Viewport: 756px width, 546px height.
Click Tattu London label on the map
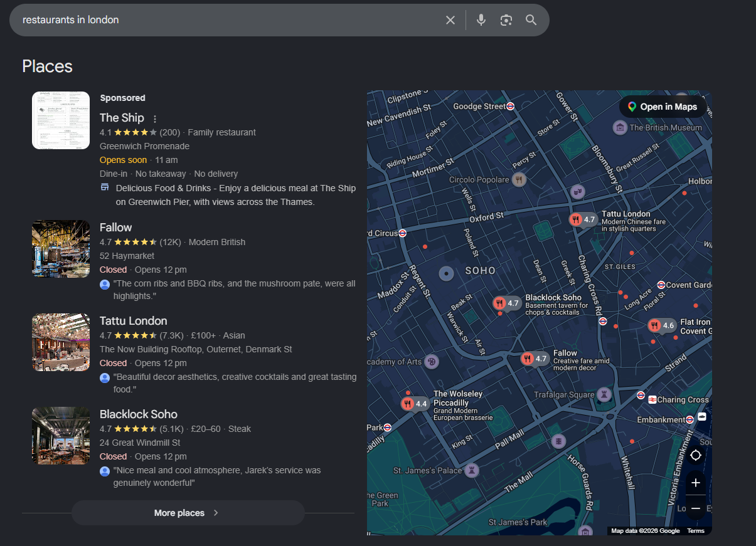(x=626, y=214)
